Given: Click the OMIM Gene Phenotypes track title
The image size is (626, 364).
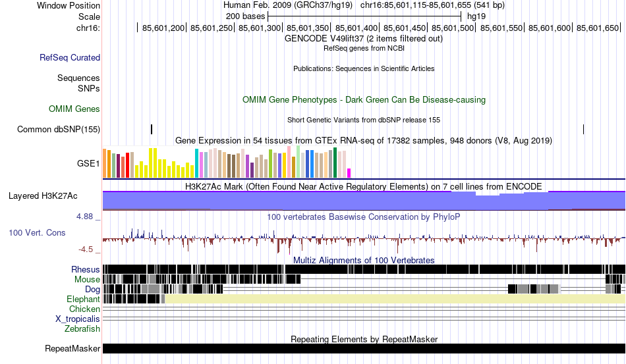Looking at the screenshot, I should 364,99.
